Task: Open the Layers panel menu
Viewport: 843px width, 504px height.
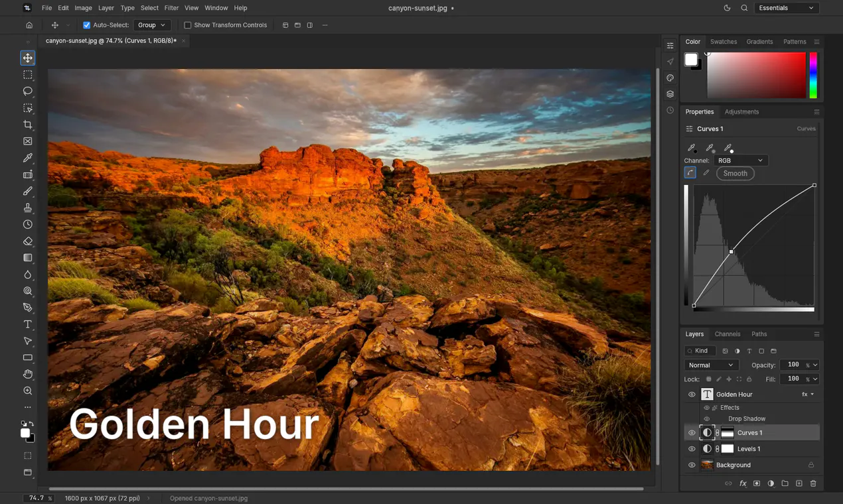Action: [x=816, y=334]
